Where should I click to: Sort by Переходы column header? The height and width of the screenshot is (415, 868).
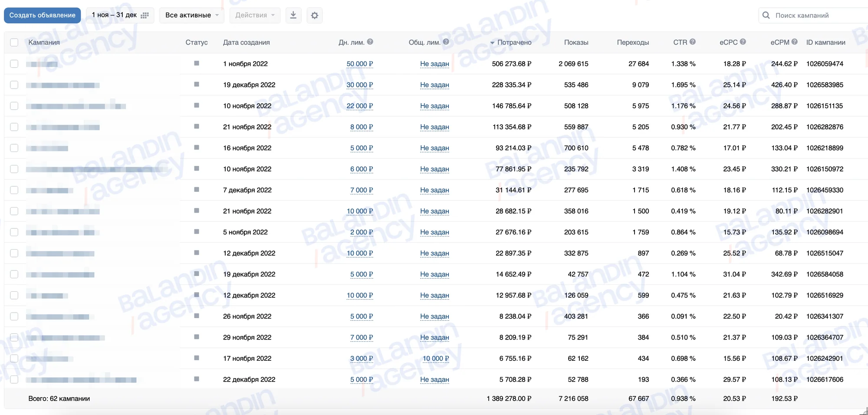point(633,43)
